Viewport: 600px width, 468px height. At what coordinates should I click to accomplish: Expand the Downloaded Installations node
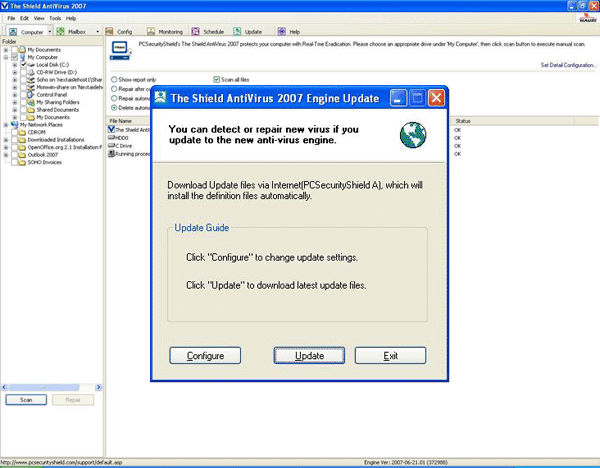[x=6, y=140]
